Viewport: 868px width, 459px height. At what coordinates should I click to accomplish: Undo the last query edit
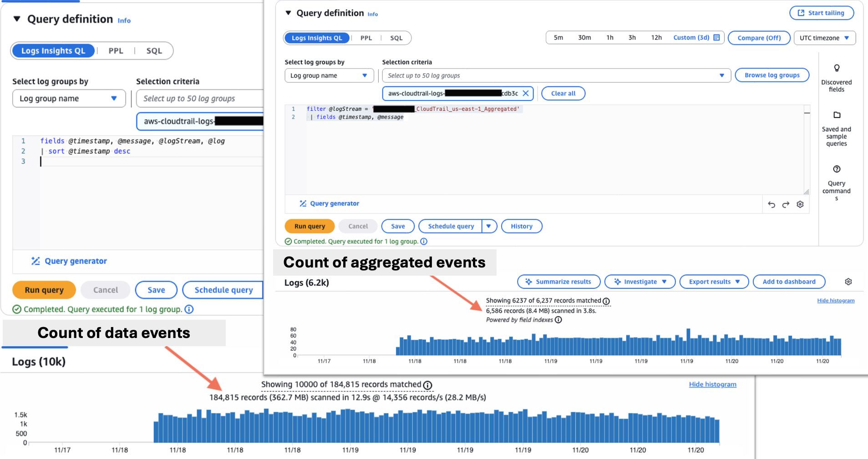click(771, 204)
